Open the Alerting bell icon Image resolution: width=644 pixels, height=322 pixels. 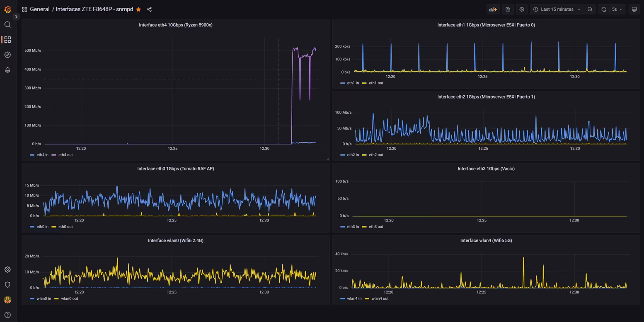pyautogui.click(x=7, y=70)
